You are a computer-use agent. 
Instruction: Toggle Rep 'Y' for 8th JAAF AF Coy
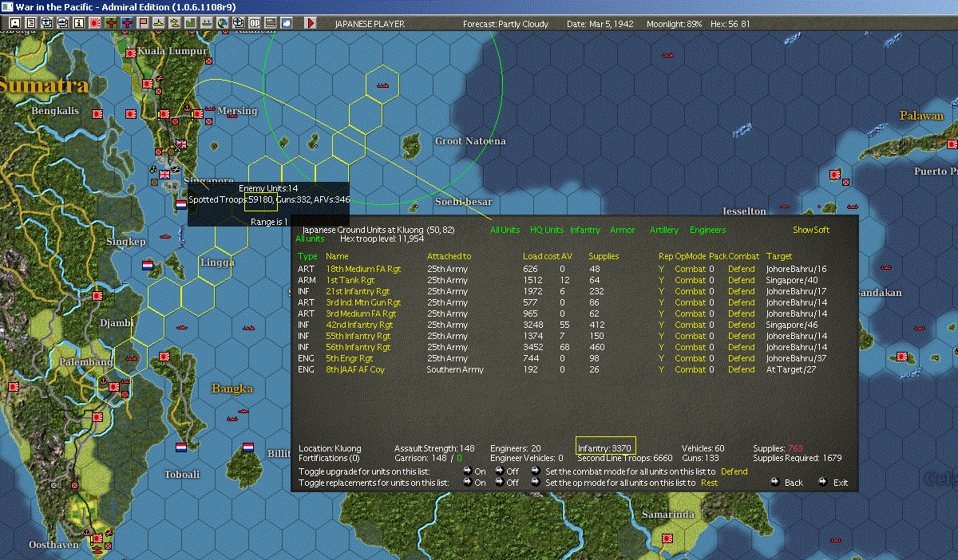tap(661, 369)
